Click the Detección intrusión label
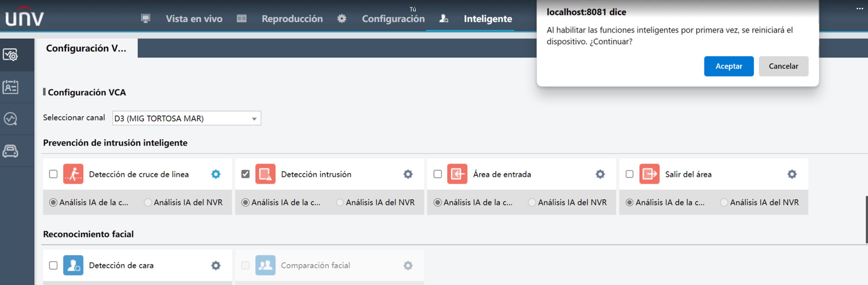Image resolution: width=868 pixels, height=285 pixels. [316, 174]
